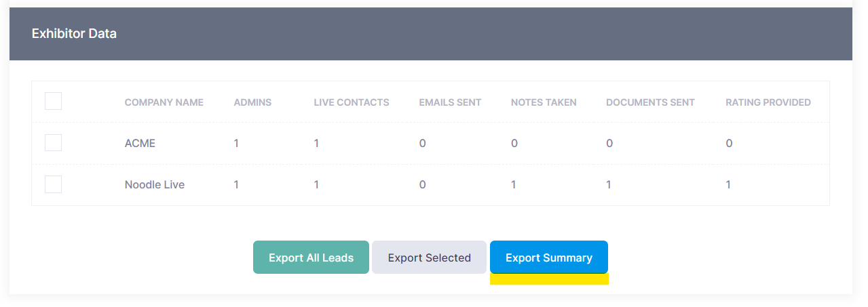Click the Emails Sent column header
Screen dimensions: 868x307
pos(450,102)
